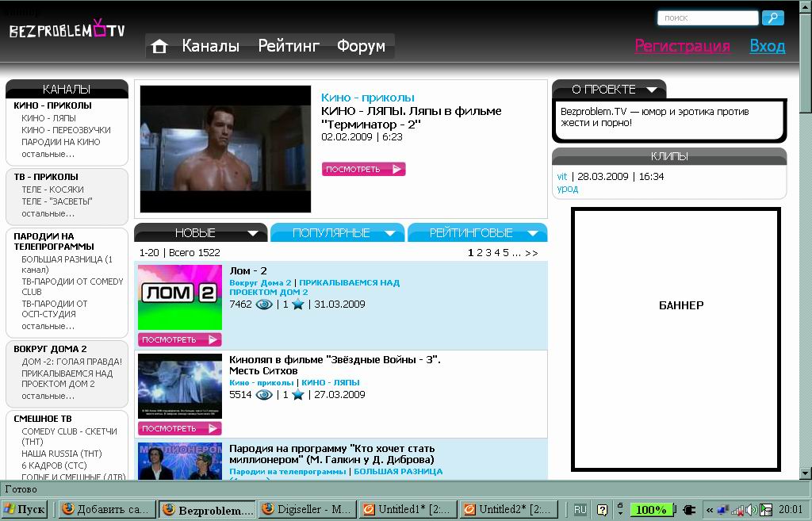Screen dimensions: 812x521
Task: Expand the РЕЙТИНГОВЫЕ tab dropdown arrow
Action: [532, 234]
